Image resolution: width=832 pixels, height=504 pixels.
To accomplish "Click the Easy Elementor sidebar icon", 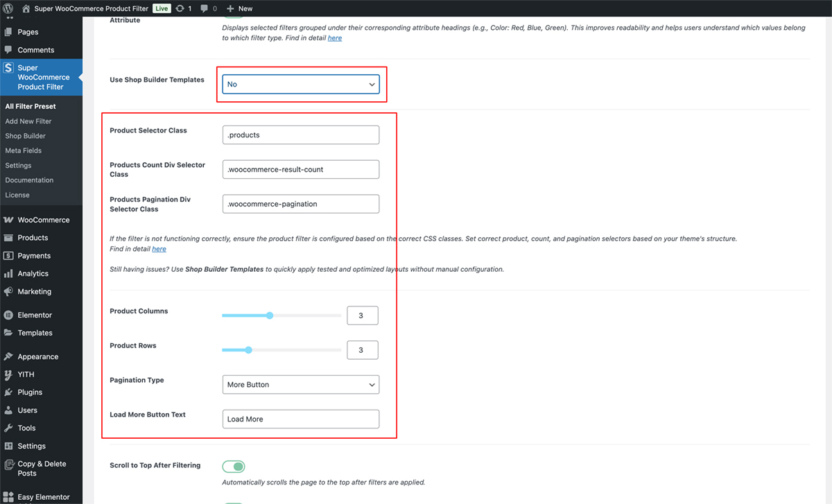I will coord(8,497).
